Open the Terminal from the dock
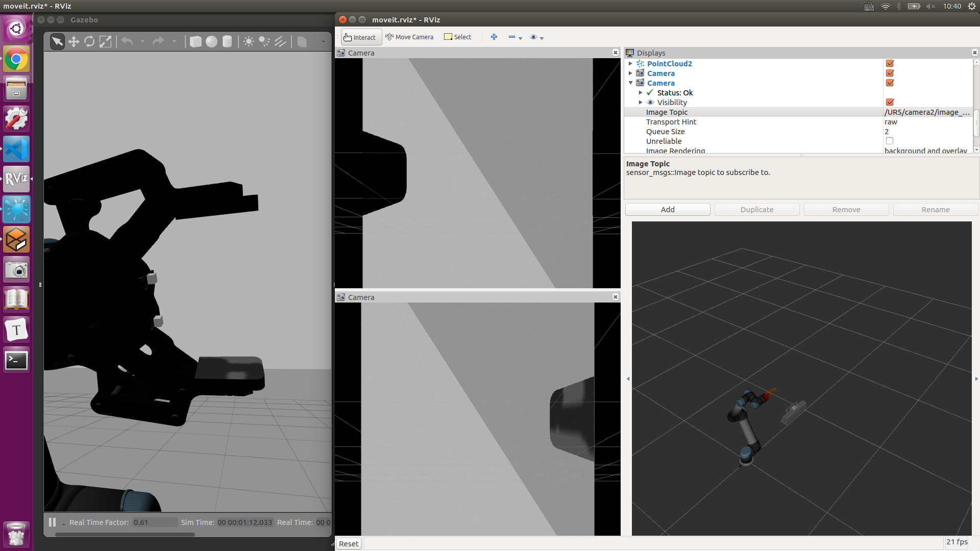The height and width of the screenshot is (551, 980). 16,360
